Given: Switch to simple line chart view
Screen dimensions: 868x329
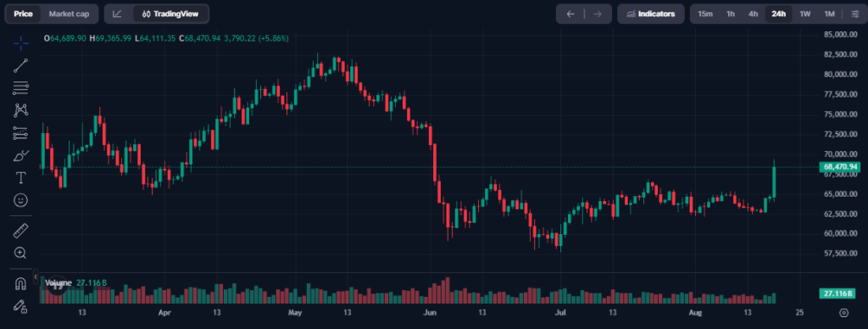Looking at the screenshot, I should [x=117, y=14].
